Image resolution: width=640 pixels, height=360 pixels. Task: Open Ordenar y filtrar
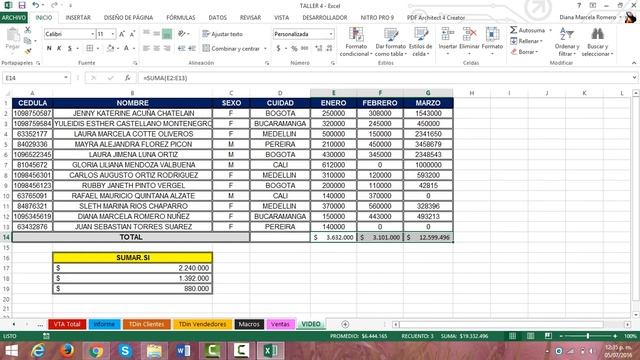click(567, 42)
